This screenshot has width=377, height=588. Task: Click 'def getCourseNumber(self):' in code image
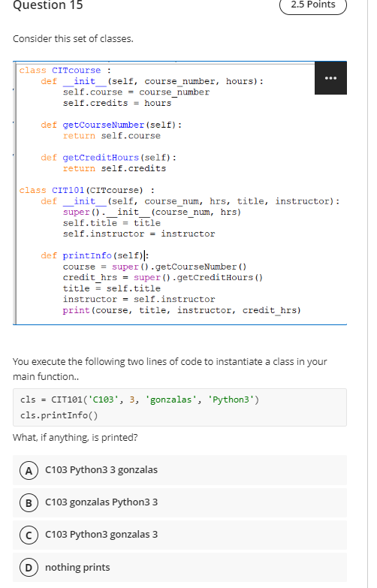point(111,125)
